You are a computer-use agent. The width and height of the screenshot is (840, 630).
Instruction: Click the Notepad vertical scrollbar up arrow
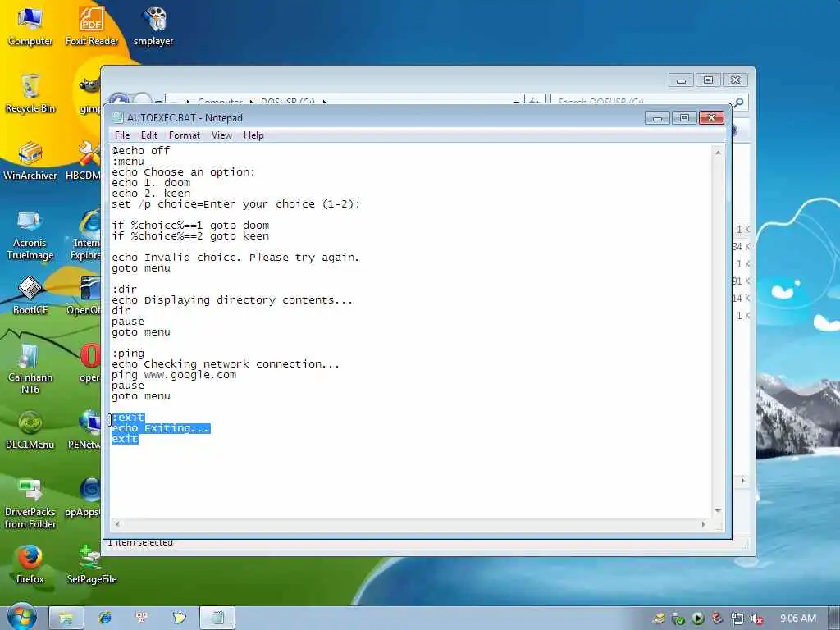718,153
